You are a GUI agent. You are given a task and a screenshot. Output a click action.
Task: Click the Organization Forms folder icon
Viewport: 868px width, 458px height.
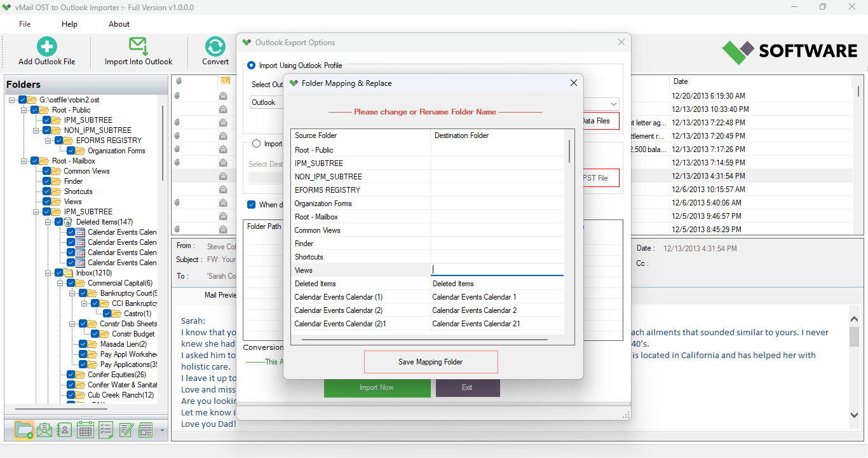81,151
